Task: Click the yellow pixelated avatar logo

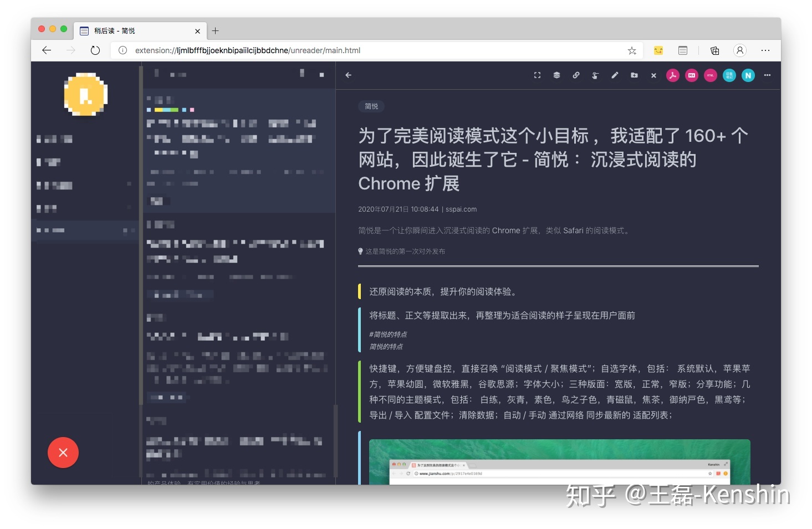Action: point(86,95)
